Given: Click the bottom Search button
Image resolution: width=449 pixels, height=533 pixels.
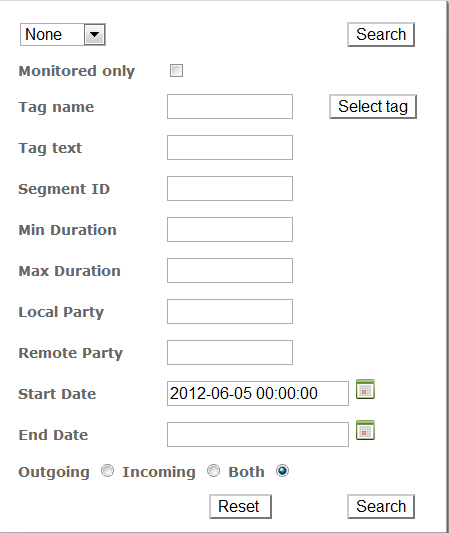Looking at the screenshot, I should [x=381, y=506].
